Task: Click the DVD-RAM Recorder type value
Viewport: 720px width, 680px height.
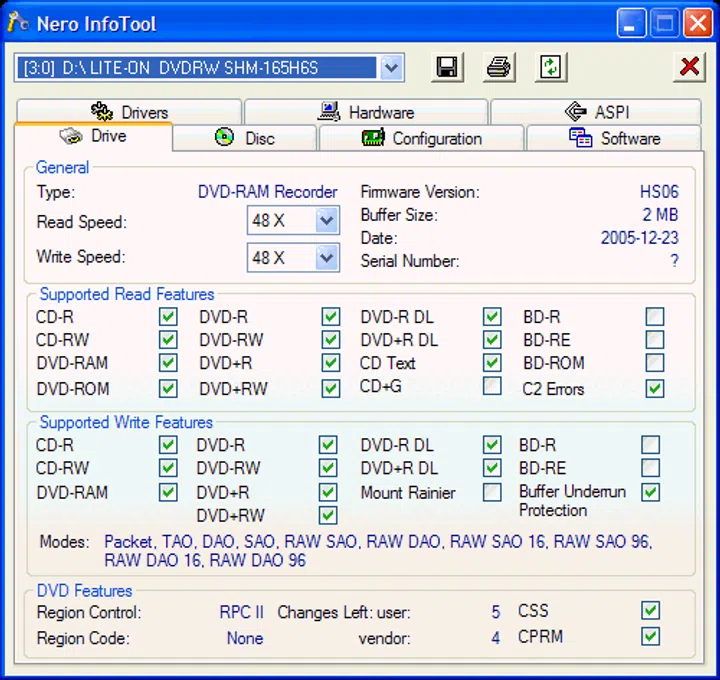Action: (x=268, y=191)
